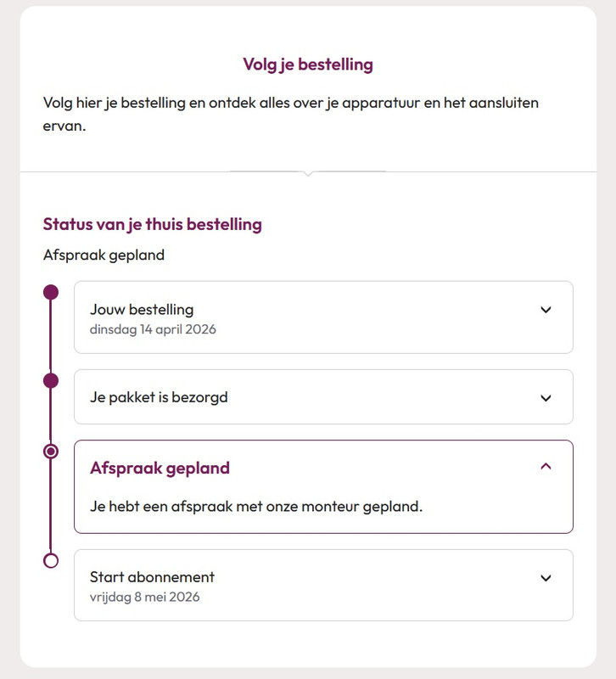Image resolution: width=616 pixels, height=679 pixels.
Task: Click the intro text about apparatuur aansluiten
Action: (x=290, y=115)
